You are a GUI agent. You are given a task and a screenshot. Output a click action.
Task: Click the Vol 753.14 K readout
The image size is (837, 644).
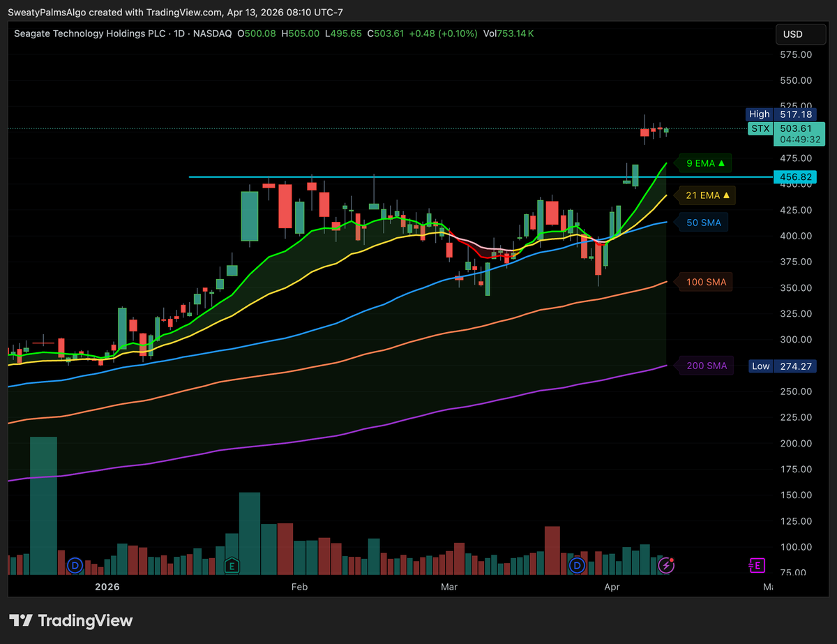(509, 33)
